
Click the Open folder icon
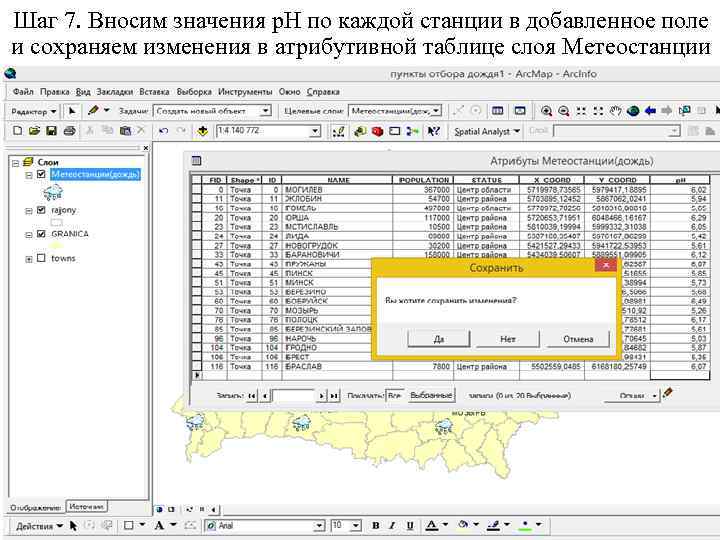click(34, 131)
